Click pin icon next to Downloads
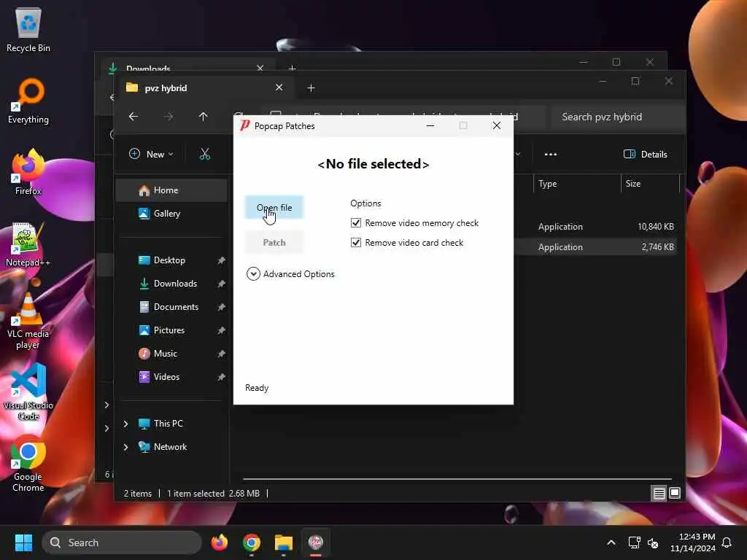The height and width of the screenshot is (560, 747). coord(221,284)
